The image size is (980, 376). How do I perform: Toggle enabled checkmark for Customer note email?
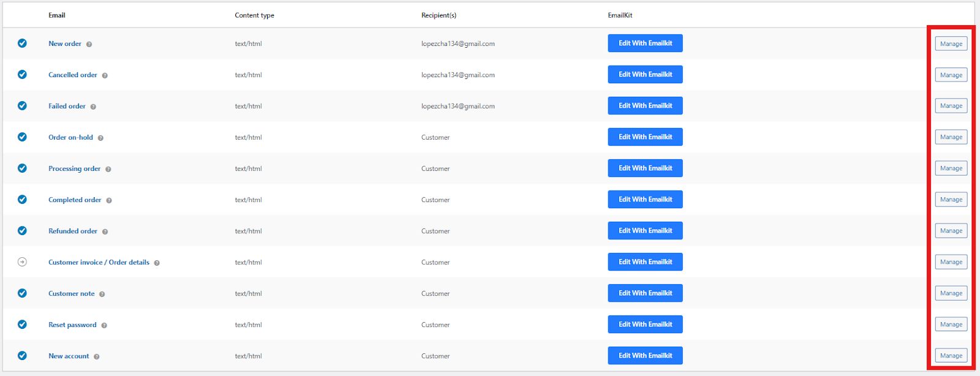pyautogui.click(x=22, y=293)
